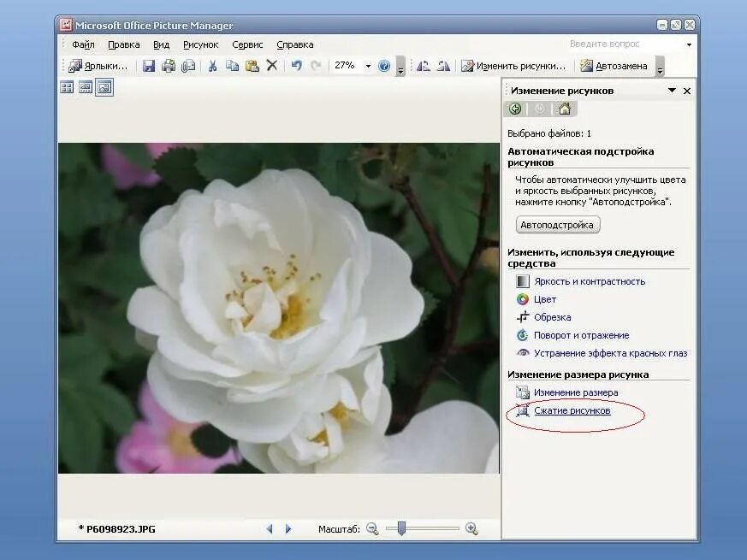Open Help via the question mark icon
Viewport: 747px width, 560px height.
tap(385, 65)
